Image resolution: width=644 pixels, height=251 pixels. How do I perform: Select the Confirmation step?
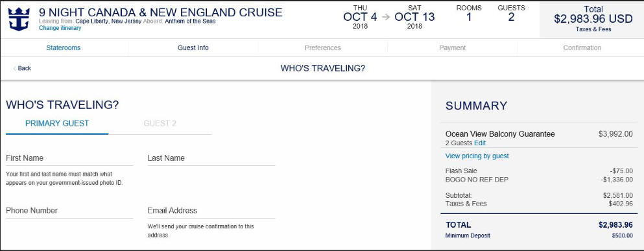(582, 47)
